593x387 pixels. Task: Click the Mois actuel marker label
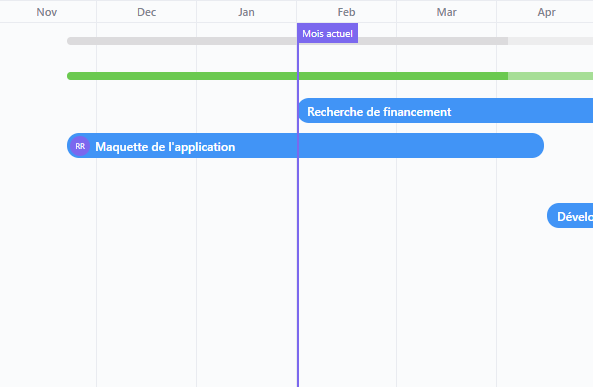pyautogui.click(x=328, y=34)
